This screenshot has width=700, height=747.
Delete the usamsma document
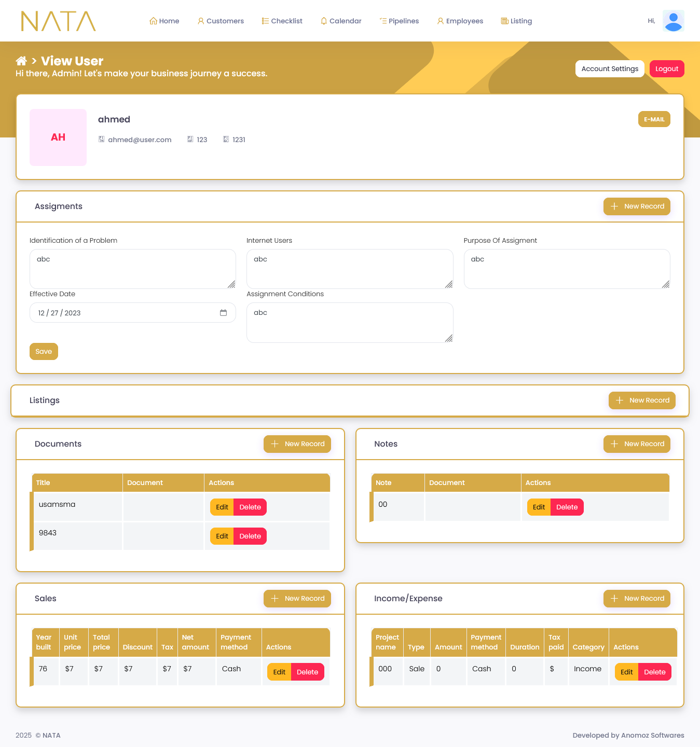point(250,507)
